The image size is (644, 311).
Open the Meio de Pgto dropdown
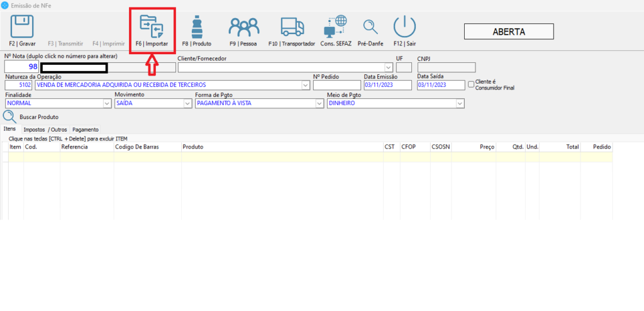coord(460,103)
